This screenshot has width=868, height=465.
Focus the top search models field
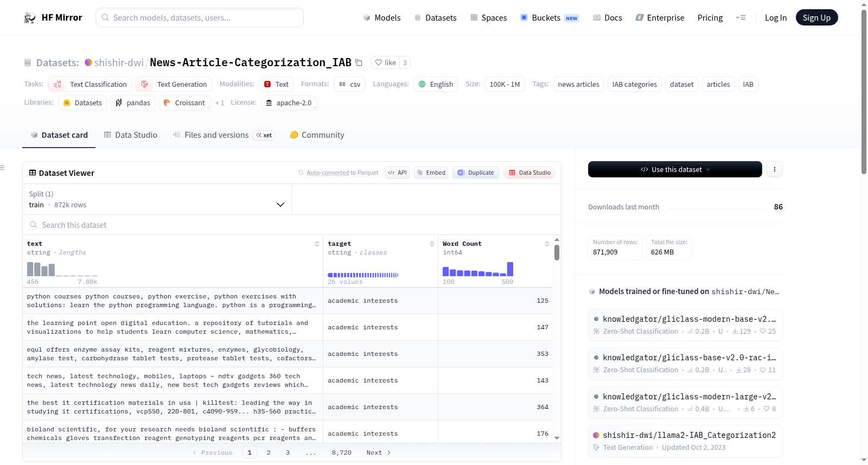tap(200, 17)
